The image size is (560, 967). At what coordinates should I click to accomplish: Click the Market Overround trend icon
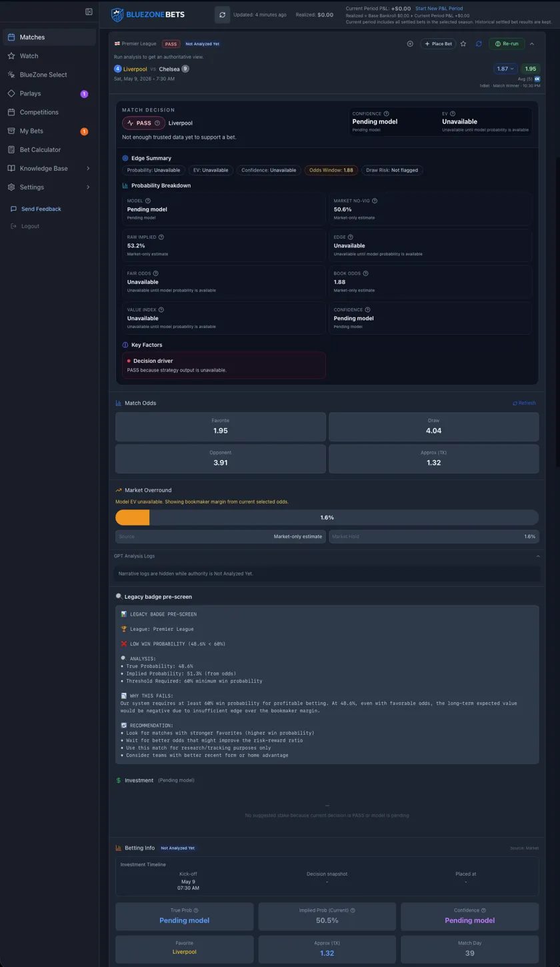click(119, 490)
